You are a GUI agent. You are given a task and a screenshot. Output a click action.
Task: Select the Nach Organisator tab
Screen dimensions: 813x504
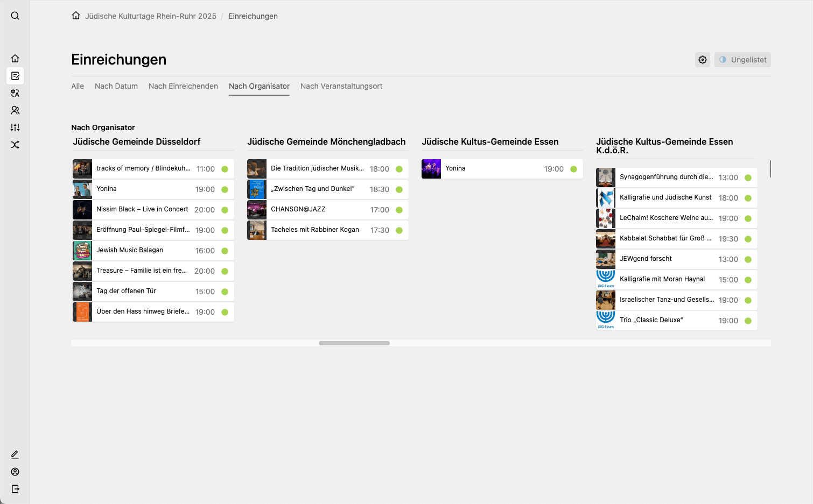pos(259,86)
